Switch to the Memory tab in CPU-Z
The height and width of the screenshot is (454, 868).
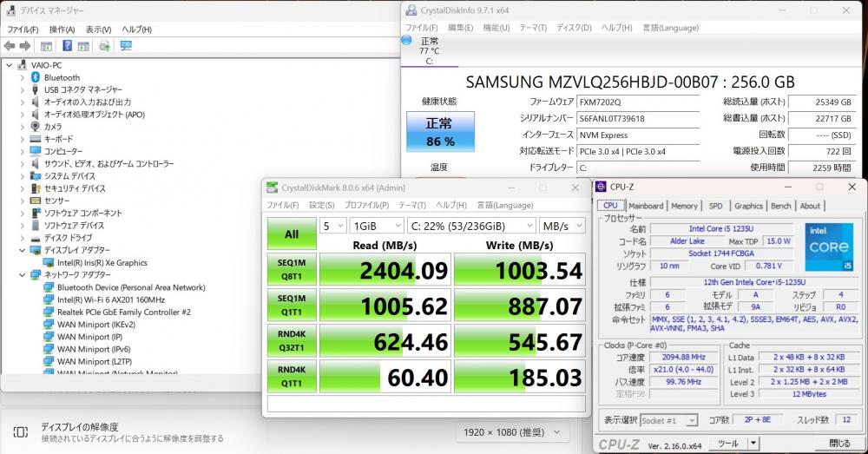[684, 206]
